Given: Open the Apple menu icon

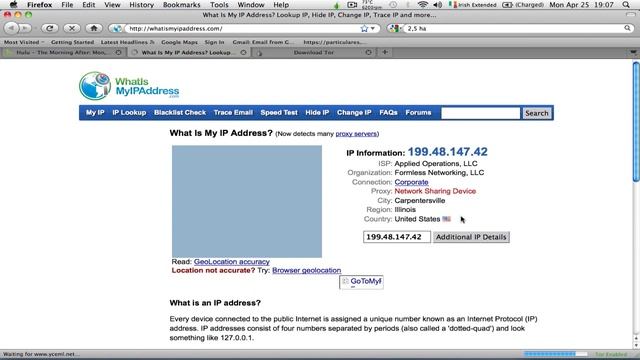Looking at the screenshot, I should [14, 4].
